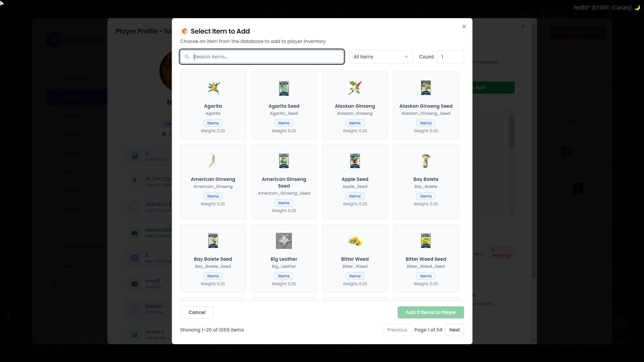Select the Bay Bolete mushroom icon

(x=426, y=161)
